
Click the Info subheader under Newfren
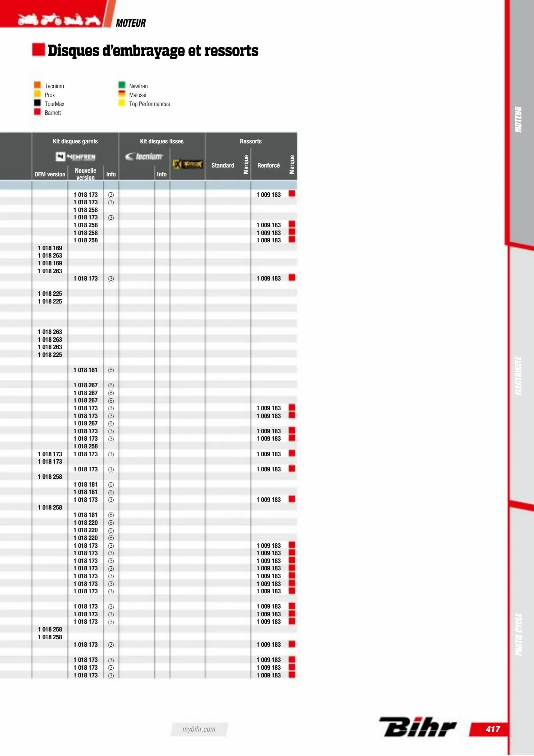111,174
